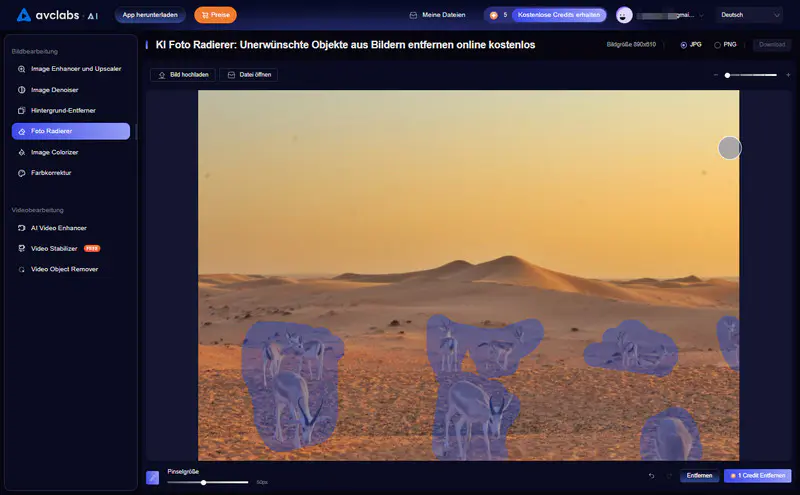Select the brush tool icon
Viewport: 800px width, 495px height.
[x=153, y=478]
